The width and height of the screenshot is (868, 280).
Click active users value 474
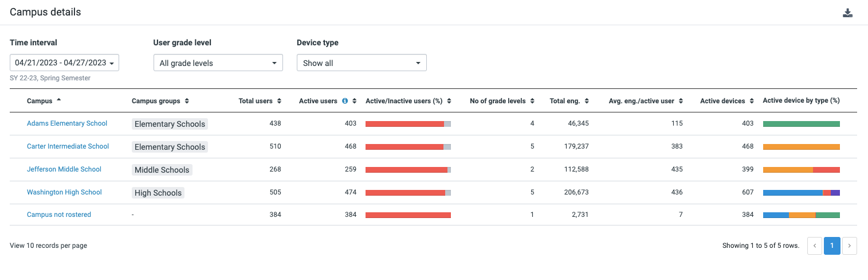coord(351,192)
